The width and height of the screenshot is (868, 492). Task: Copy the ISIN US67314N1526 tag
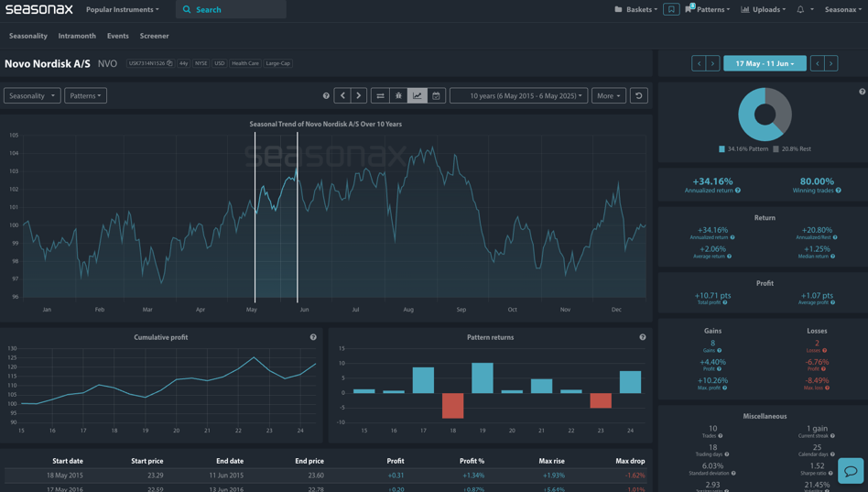click(x=150, y=63)
